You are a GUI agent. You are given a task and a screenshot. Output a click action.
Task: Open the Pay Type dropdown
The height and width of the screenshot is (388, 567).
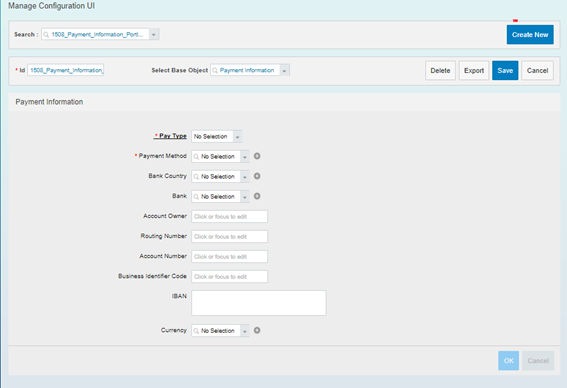pos(237,137)
